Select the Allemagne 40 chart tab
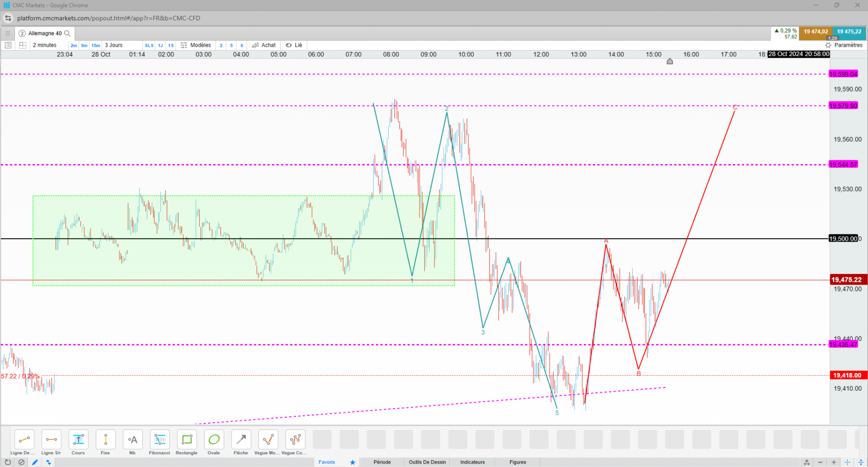868x467 pixels. pos(45,33)
